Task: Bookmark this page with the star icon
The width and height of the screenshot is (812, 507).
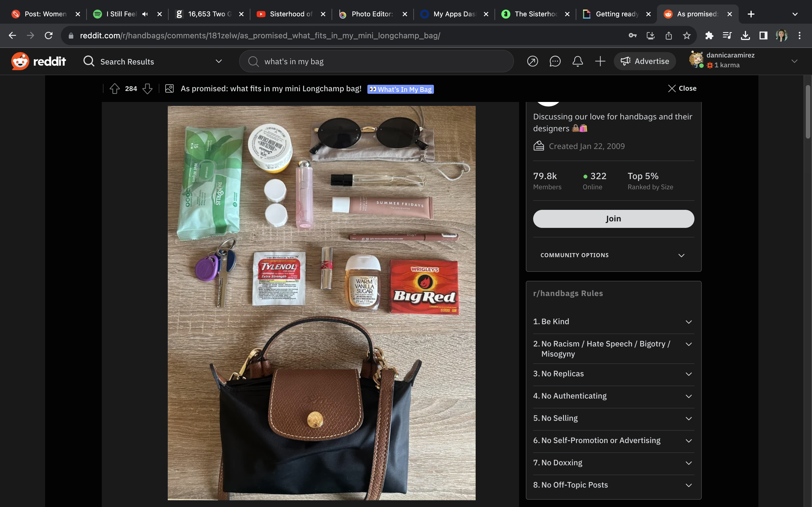Action: 687,35
